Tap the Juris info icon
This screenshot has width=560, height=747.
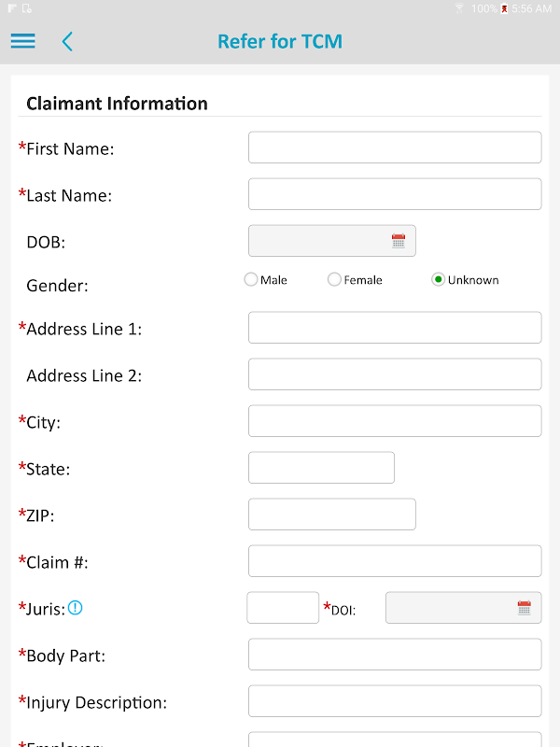(x=76, y=608)
